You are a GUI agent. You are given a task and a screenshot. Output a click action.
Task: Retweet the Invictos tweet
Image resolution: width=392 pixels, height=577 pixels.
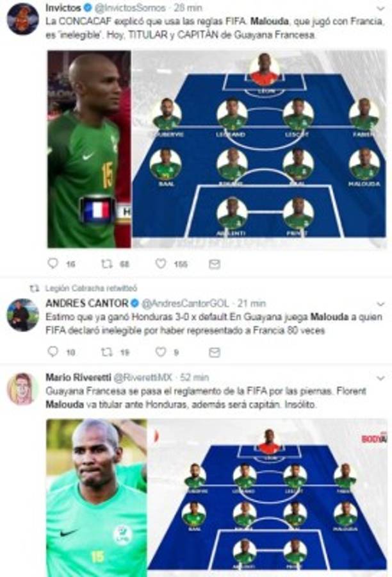[106, 263]
